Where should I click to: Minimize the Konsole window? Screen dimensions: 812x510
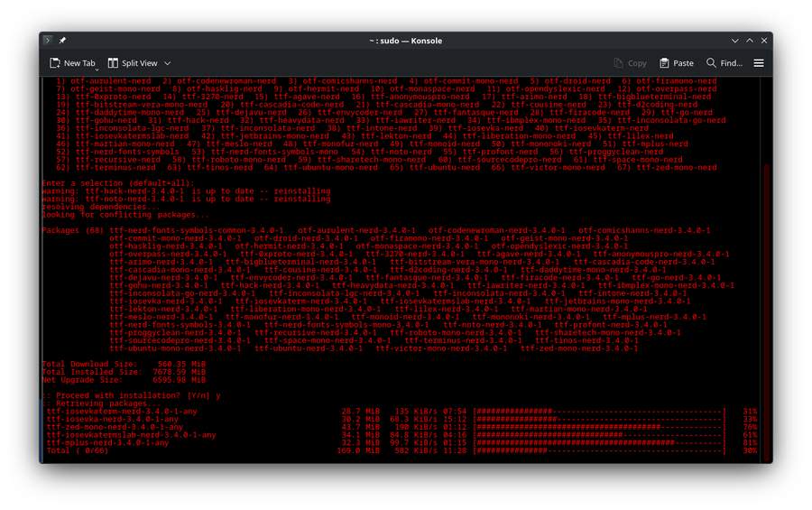[x=734, y=41]
